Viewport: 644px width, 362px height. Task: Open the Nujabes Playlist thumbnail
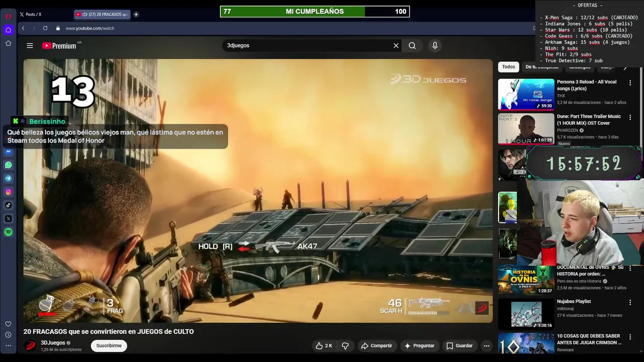[x=526, y=314]
